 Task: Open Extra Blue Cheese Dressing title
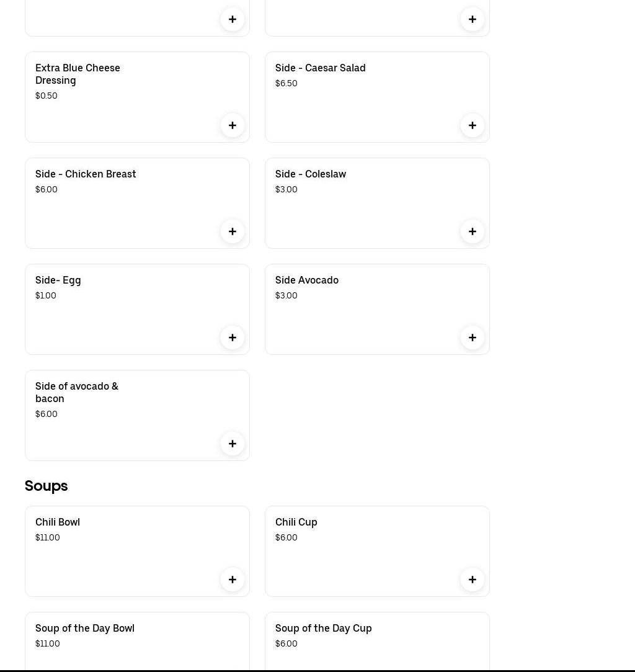click(x=78, y=74)
